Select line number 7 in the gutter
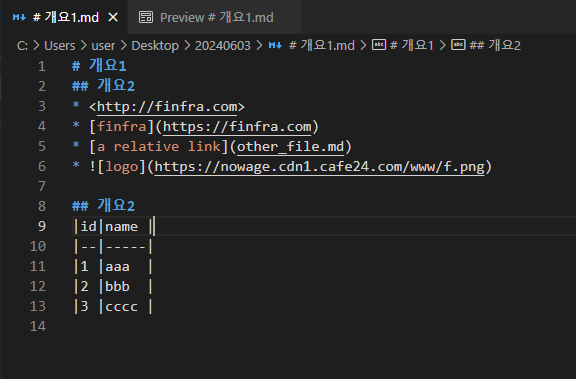576x379 pixels. click(x=42, y=186)
